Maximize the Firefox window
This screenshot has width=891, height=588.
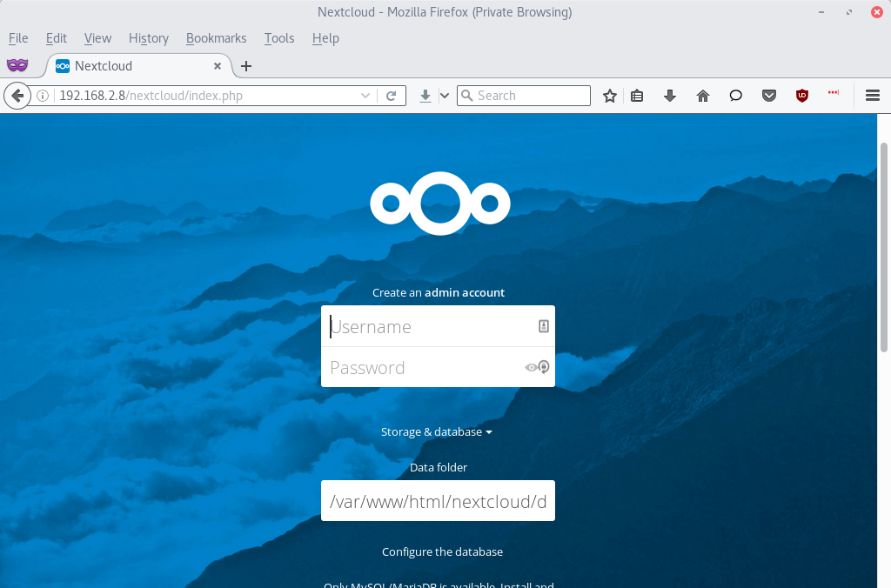(x=849, y=12)
